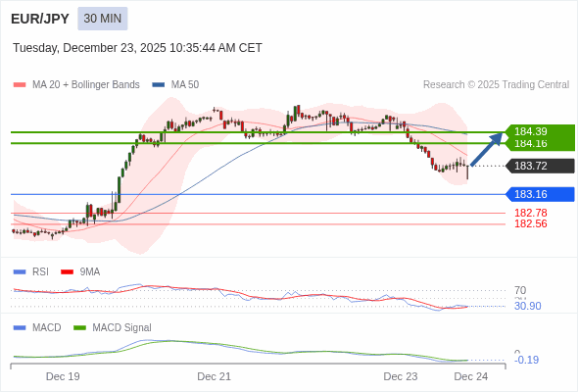Click the RSI 70 level label
This screenshot has height=392, width=578.
point(520,290)
